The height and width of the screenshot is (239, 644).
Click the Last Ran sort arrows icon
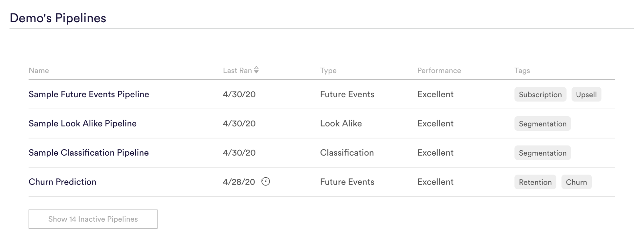[x=256, y=70]
